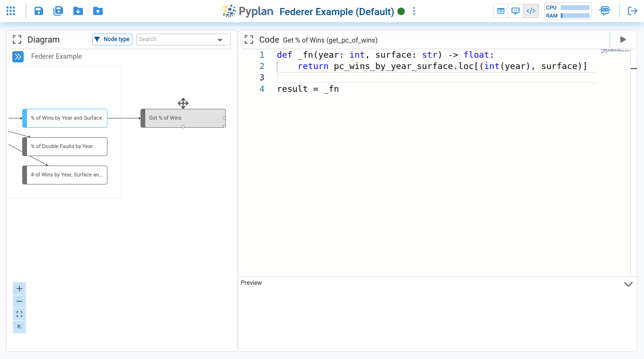Open the interface designer view
Image resolution: width=644 pixels, height=359 pixels.
[515, 10]
